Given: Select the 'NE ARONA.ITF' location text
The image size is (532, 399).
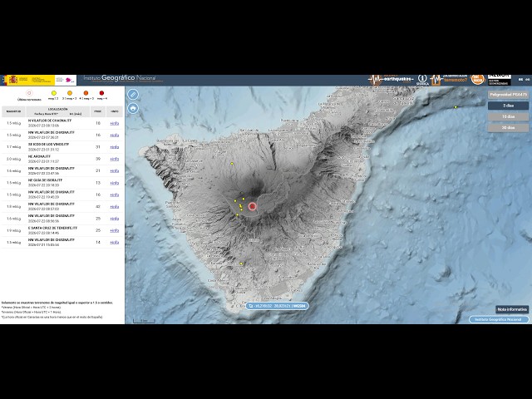Looking at the screenshot, I should 39,156.
